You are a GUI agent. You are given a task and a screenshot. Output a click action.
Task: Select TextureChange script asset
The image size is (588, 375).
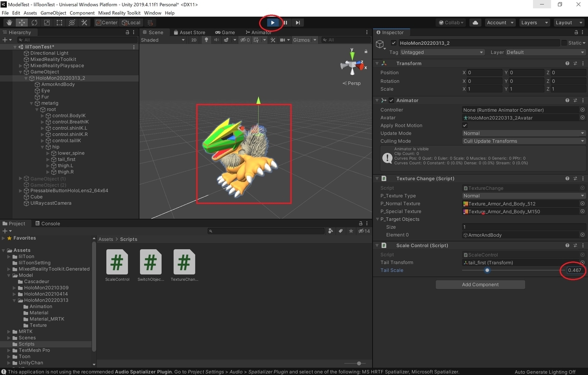(184, 265)
